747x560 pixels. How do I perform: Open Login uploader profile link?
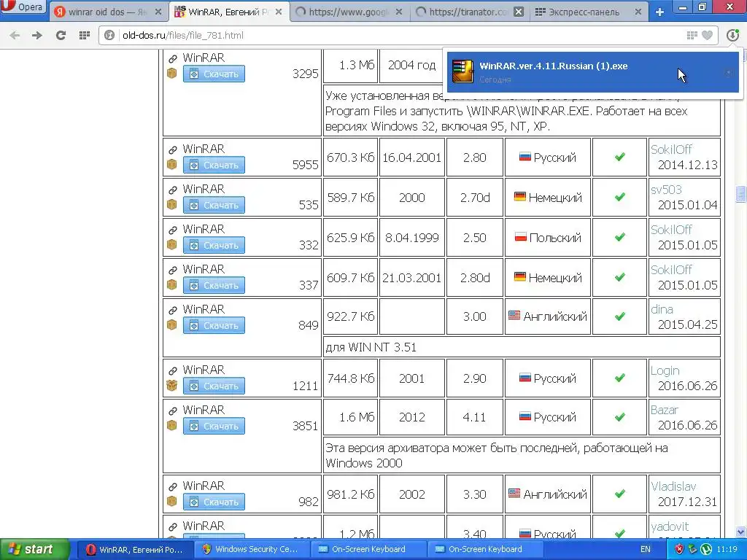(665, 370)
